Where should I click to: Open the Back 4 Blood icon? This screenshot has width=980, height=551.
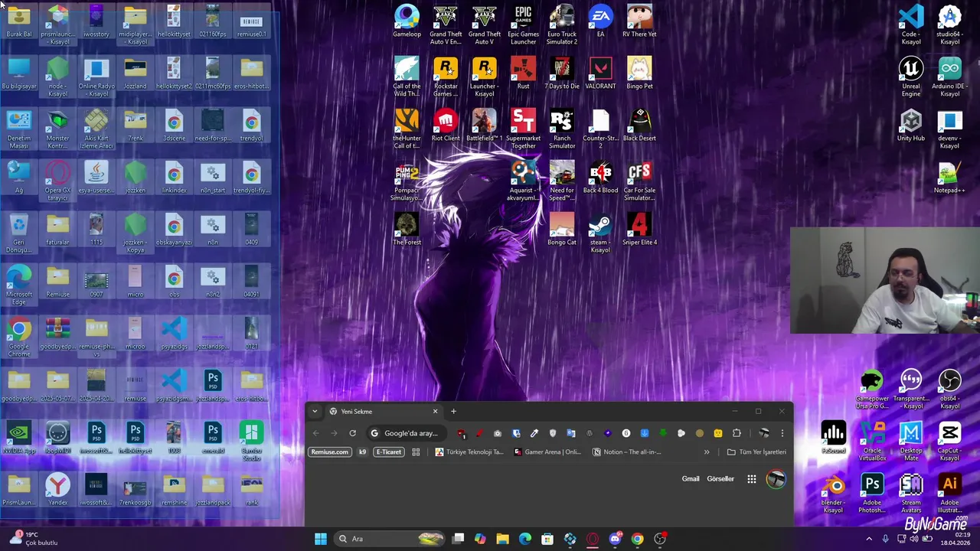click(600, 178)
